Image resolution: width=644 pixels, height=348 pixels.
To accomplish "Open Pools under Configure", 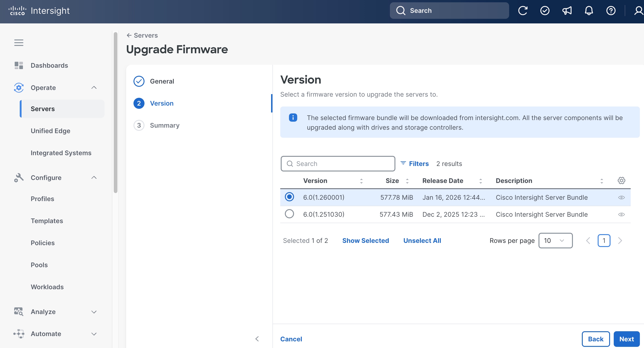I will click(x=39, y=265).
